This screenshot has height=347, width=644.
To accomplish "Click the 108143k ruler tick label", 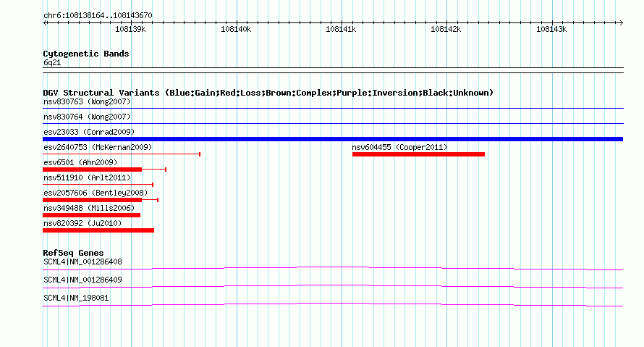I will [x=551, y=29].
